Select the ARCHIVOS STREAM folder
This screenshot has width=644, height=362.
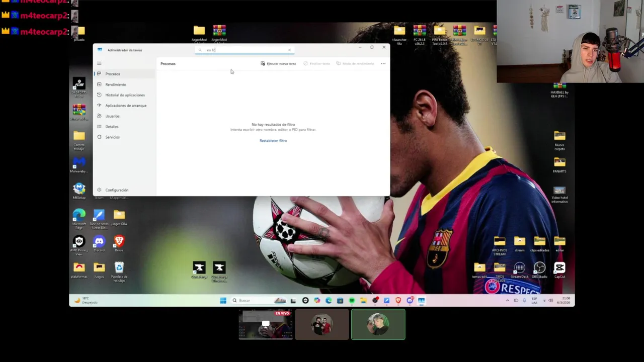500,246
